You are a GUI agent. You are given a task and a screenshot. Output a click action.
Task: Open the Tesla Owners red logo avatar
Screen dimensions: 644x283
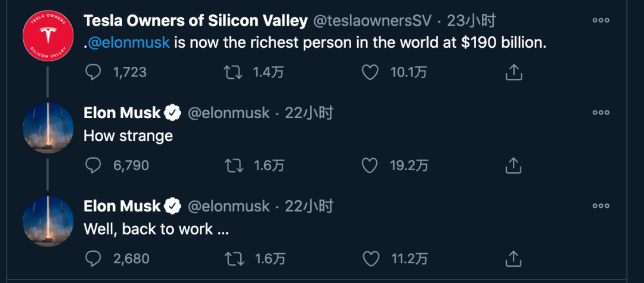pyautogui.click(x=48, y=35)
